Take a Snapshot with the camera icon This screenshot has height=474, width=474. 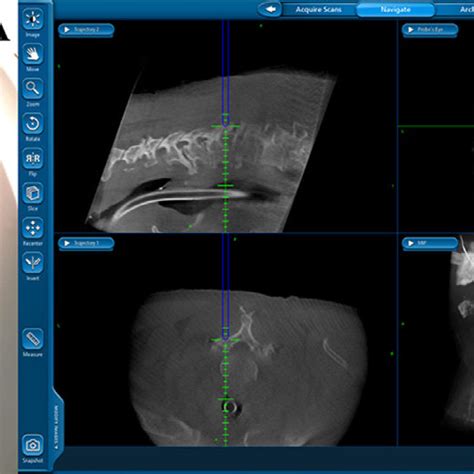click(33, 445)
